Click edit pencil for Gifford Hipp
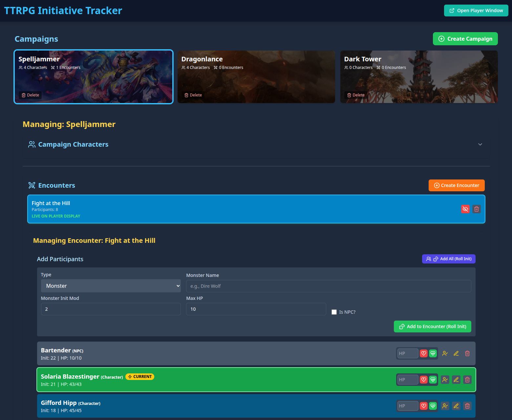Viewport: 512px width, 420px height. tap(456, 406)
